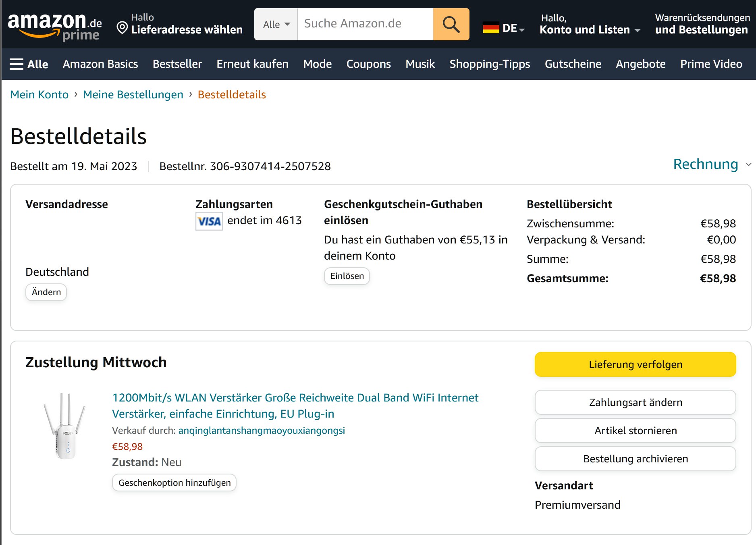This screenshot has width=756, height=545.
Task: Go to Prime Video in navigation bar
Action: click(x=711, y=64)
